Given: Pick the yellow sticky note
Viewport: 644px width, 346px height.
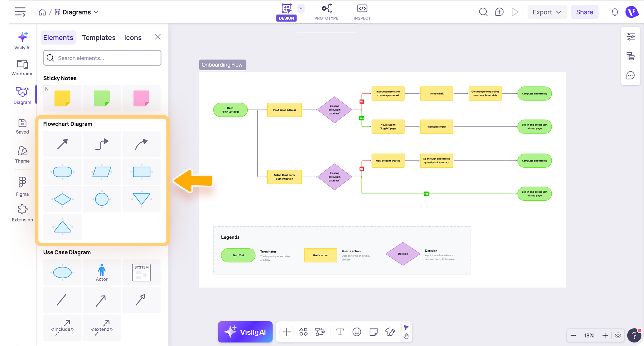Looking at the screenshot, I should click(62, 98).
